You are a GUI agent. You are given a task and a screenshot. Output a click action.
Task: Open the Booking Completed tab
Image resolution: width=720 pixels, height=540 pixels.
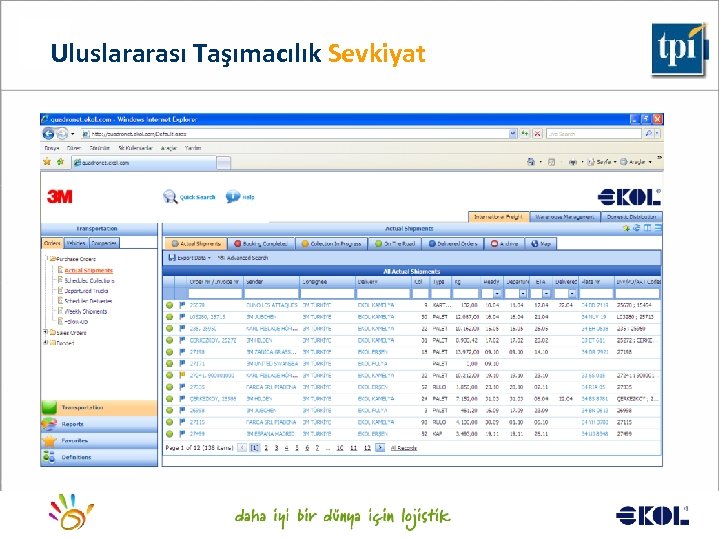(x=261, y=244)
